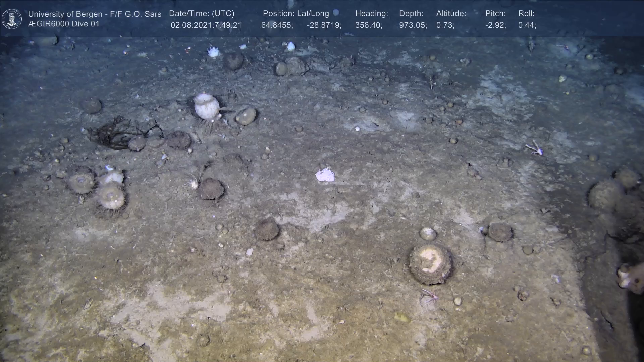Click the Heading label in overlay

click(371, 14)
